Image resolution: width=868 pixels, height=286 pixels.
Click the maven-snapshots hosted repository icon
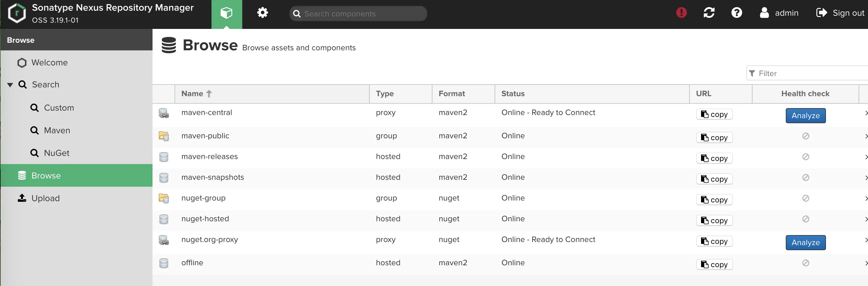[x=164, y=178]
